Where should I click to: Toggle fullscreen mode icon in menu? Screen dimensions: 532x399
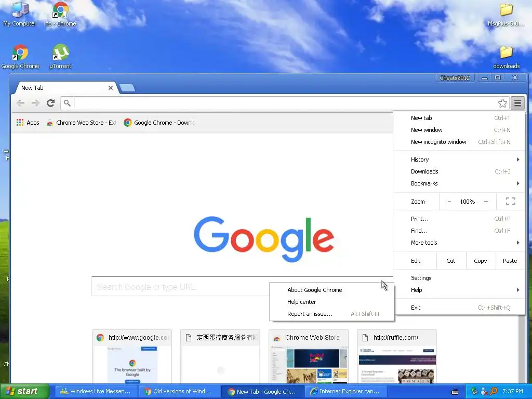coord(510,202)
